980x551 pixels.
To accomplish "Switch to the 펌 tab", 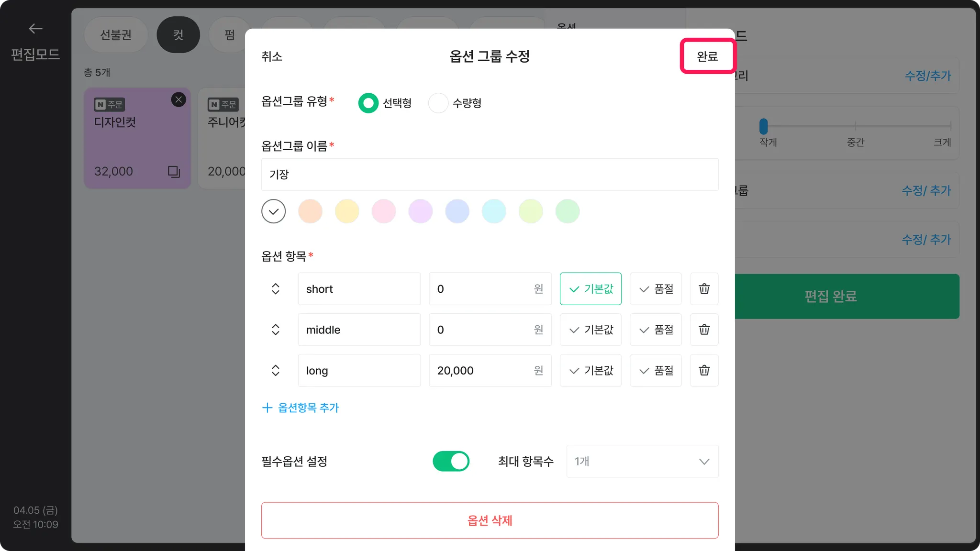I will tap(229, 35).
